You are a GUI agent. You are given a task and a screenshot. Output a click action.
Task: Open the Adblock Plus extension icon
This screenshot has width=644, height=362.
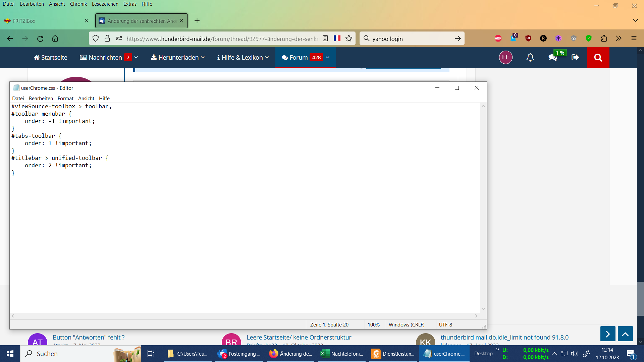[498, 38]
